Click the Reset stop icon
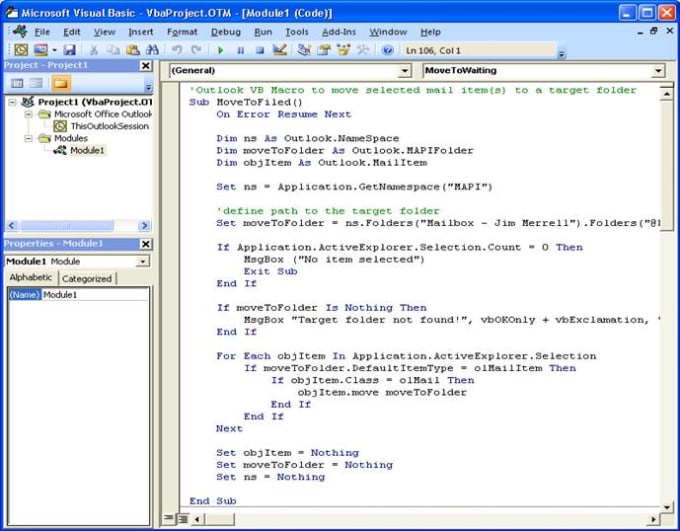680x531 pixels. coord(260,50)
